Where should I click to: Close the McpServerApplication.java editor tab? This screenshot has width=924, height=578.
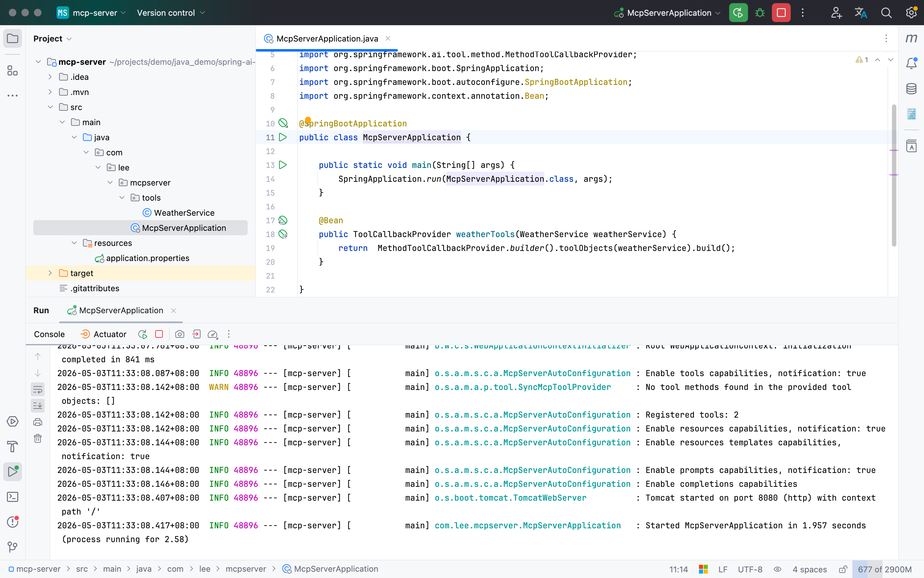388,38
